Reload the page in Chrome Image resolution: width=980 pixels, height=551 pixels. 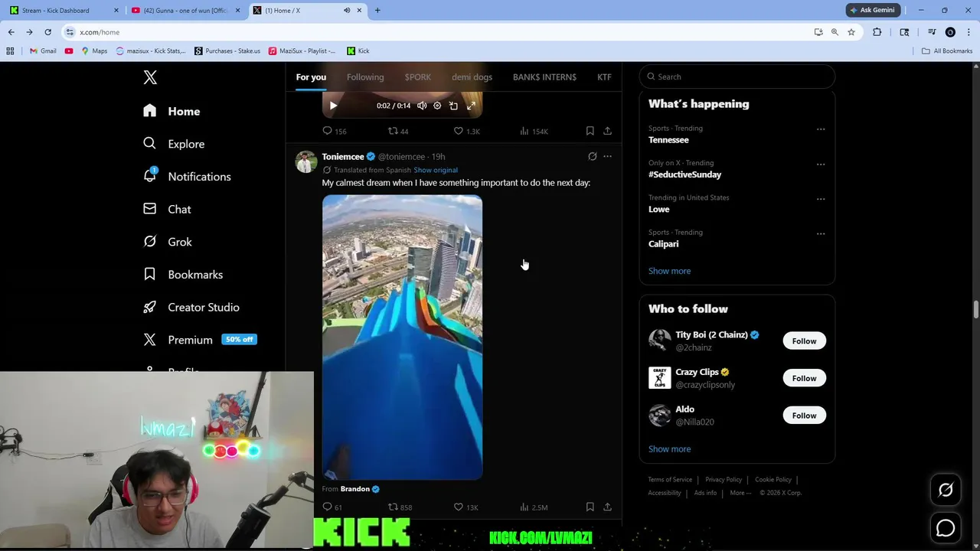[47, 32]
